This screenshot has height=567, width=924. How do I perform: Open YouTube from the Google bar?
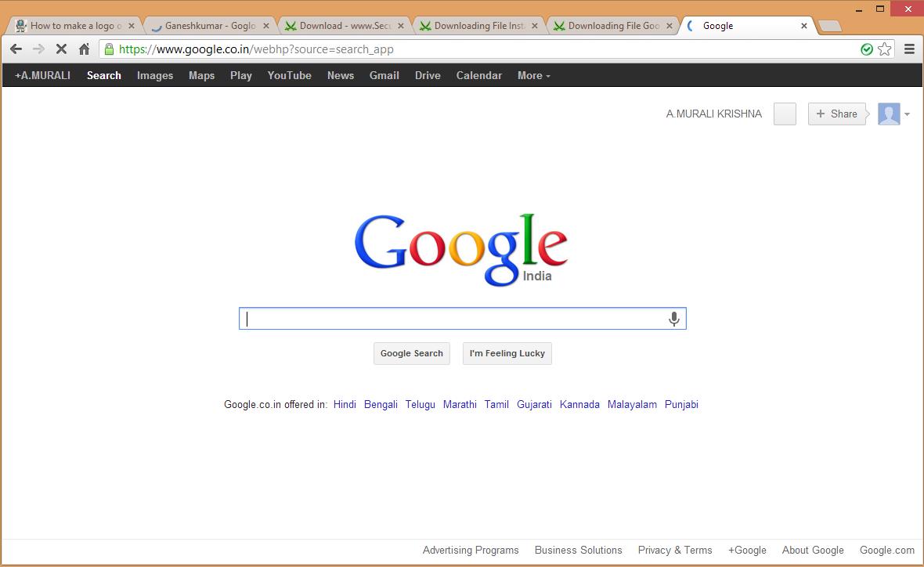290,75
